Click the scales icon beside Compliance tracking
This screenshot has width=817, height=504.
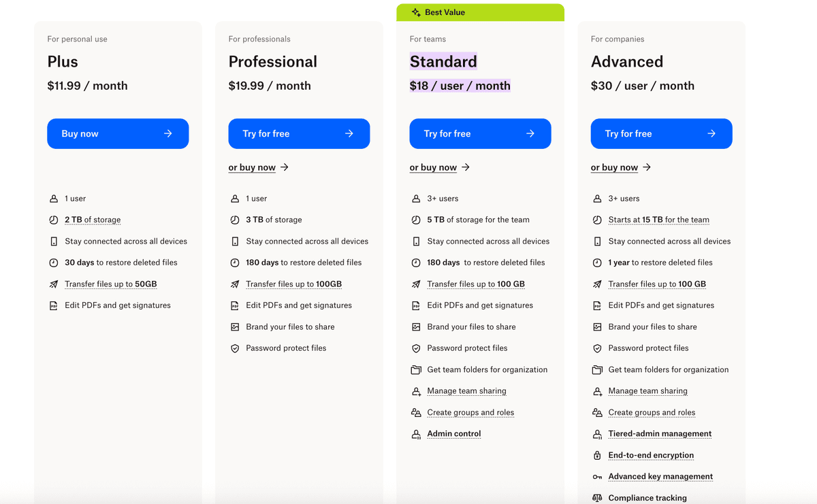point(597,498)
